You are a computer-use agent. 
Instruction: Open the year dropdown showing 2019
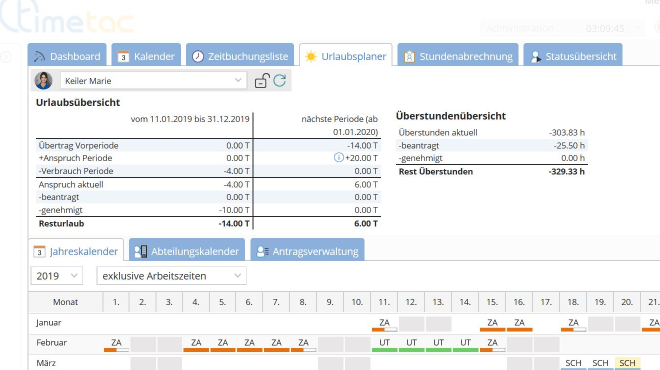point(56,276)
